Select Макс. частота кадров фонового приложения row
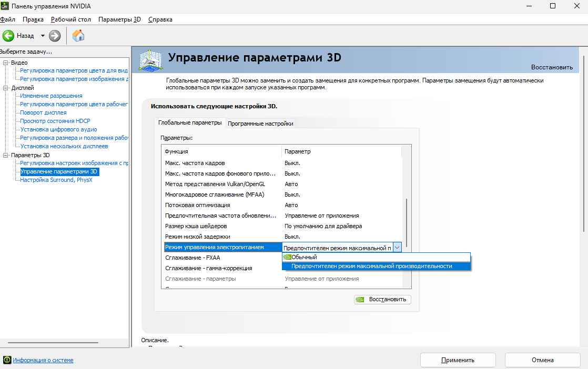 click(283, 173)
